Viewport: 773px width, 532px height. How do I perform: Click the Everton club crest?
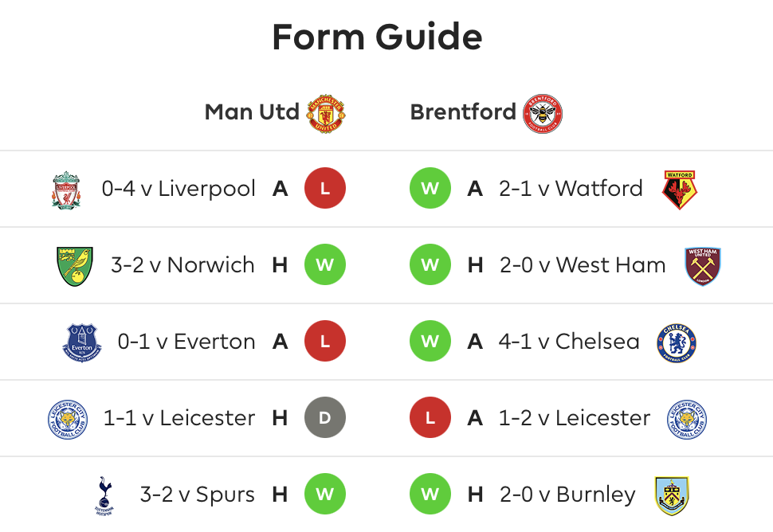pos(82,342)
